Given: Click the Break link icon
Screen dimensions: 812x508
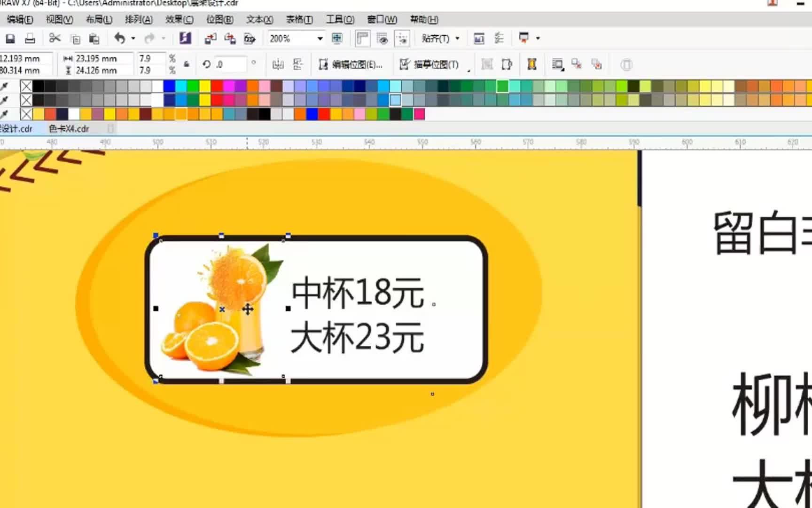Looking at the screenshot, I should tap(577, 64).
